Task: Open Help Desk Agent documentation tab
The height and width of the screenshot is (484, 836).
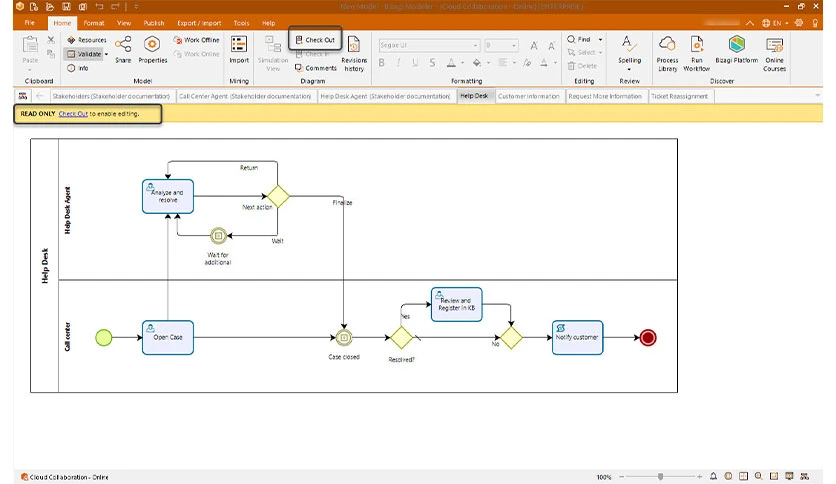Action: (385, 96)
